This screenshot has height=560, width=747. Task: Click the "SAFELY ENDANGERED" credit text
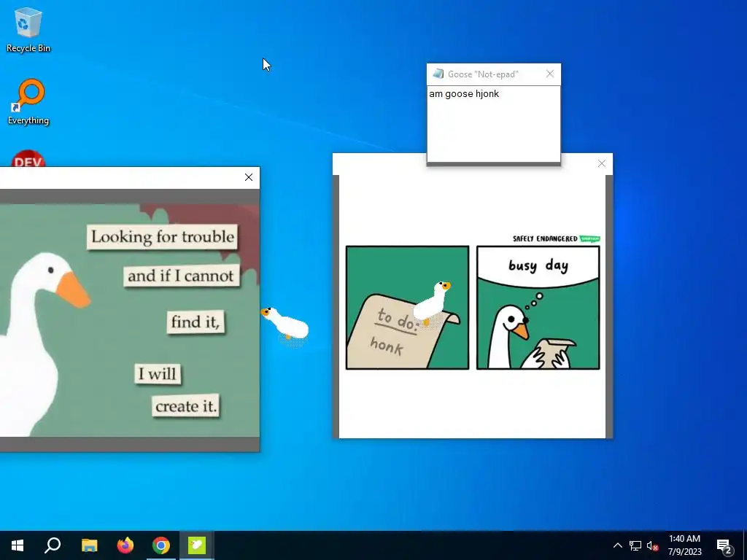coord(544,238)
